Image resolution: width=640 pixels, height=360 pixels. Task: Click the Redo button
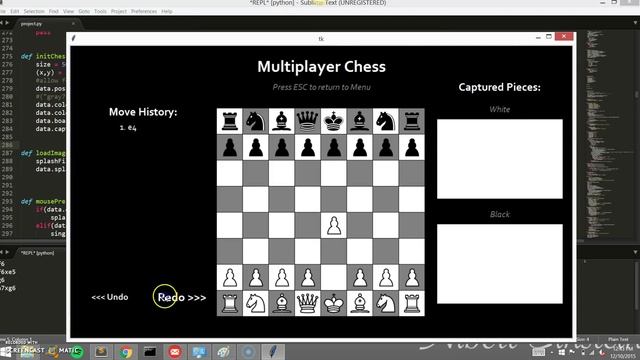(x=182, y=297)
